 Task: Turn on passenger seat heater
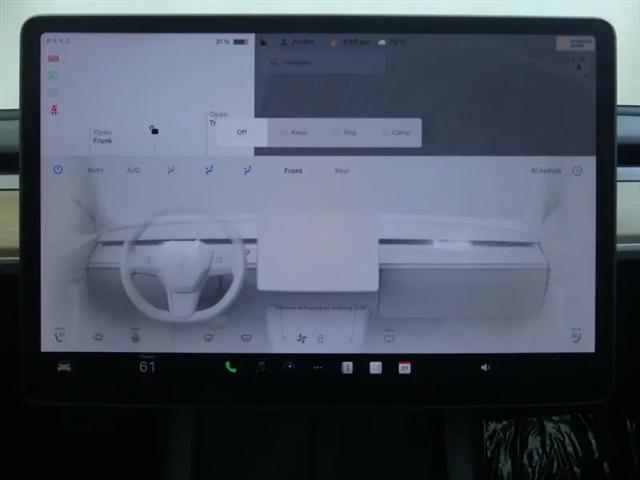pyautogui.click(x=576, y=336)
